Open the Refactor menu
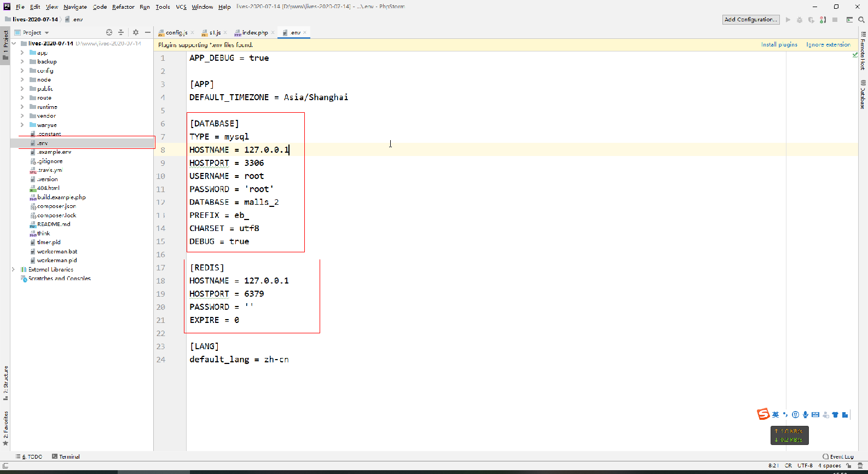Screen dimensions: 868x474 pyautogui.click(x=123, y=7)
